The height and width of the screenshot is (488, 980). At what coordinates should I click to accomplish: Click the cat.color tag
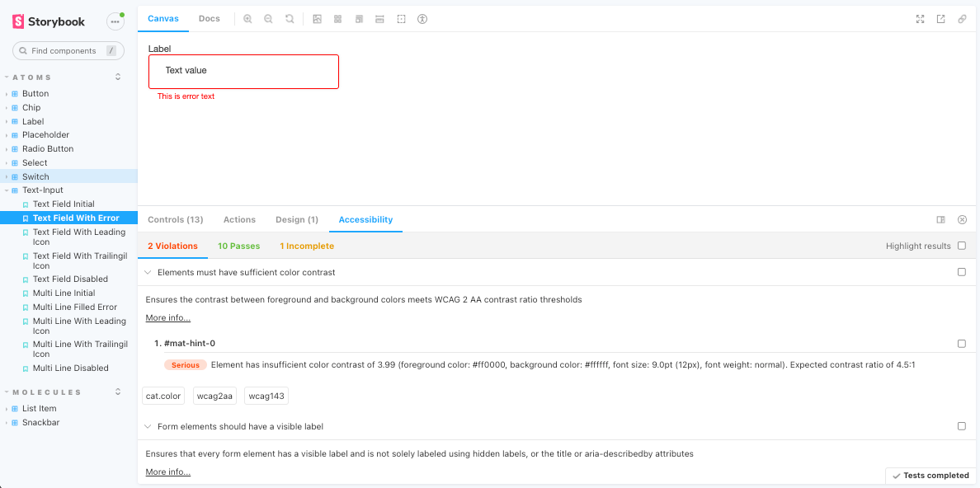point(163,396)
